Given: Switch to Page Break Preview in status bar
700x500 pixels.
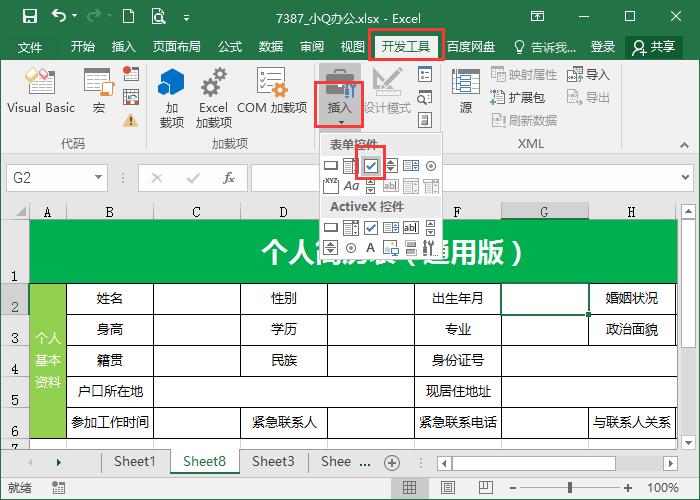Looking at the screenshot, I should click(x=486, y=488).
